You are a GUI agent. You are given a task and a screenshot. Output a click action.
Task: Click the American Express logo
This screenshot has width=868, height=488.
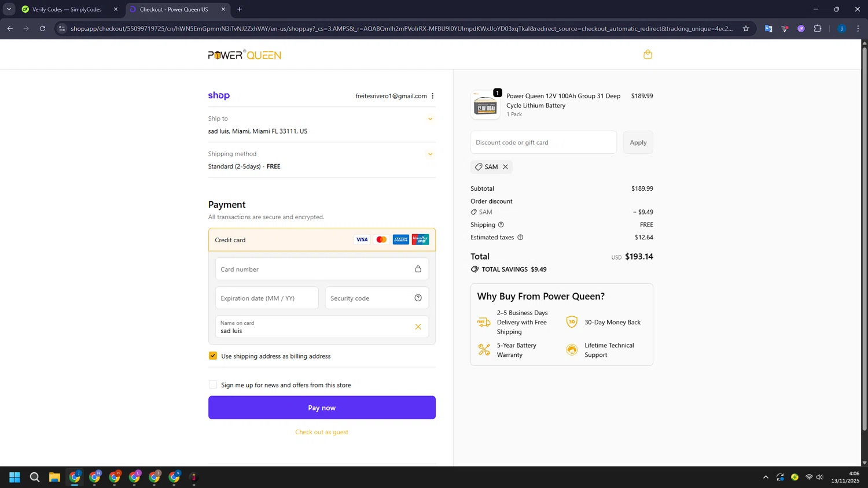coord(400,239)
